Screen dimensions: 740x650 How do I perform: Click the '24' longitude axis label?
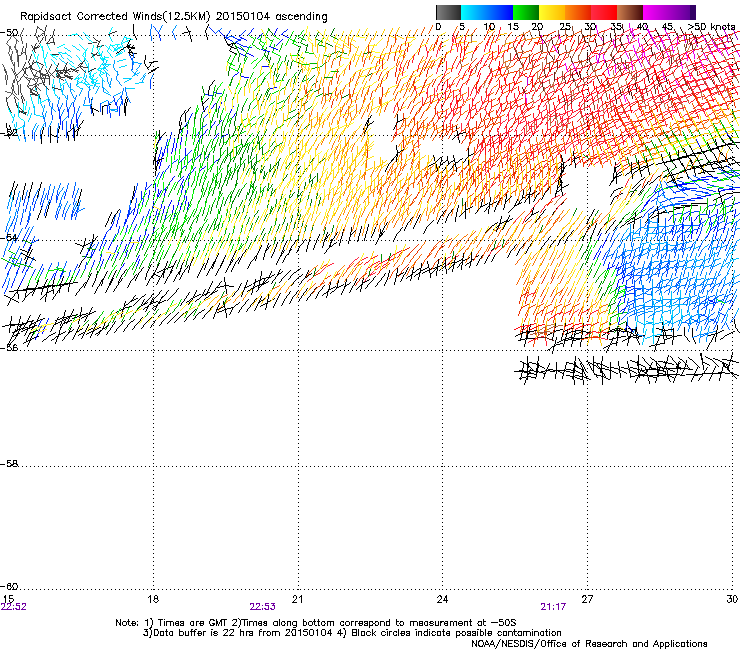pyautogui.click(x=442, y=599)
